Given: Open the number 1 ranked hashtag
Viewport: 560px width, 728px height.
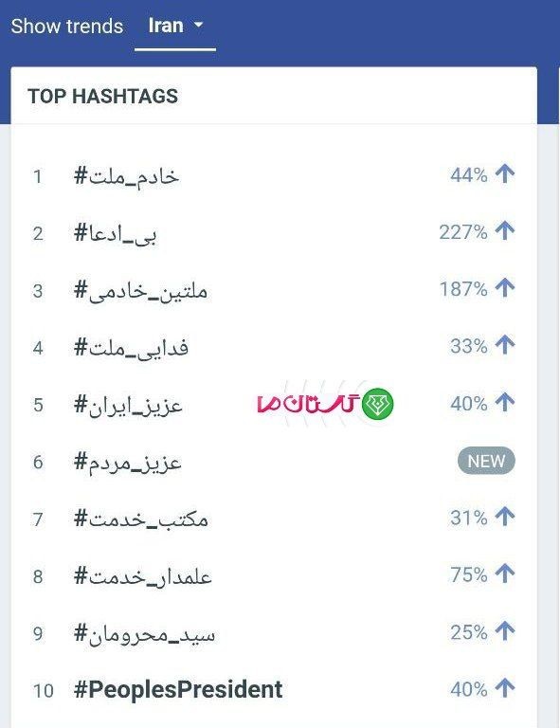Looking at the screenshot, I should pyautogui.click(x=126, y=176).
